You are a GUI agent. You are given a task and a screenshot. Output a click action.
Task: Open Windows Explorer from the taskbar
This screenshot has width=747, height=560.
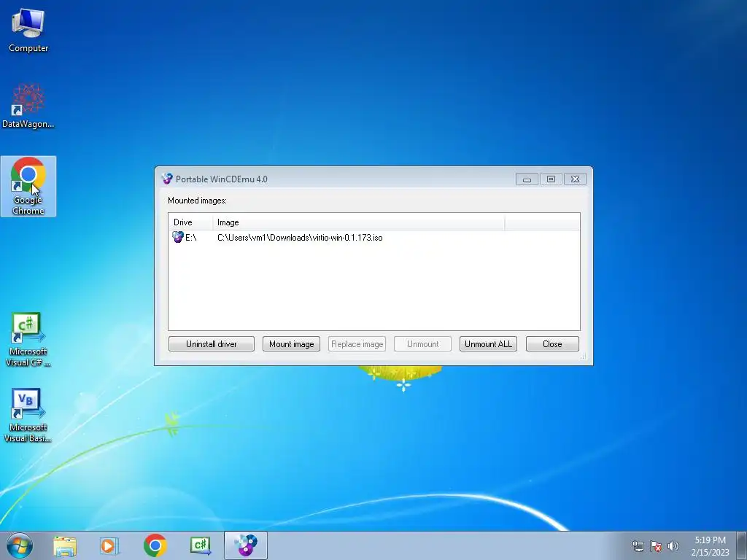65,545
